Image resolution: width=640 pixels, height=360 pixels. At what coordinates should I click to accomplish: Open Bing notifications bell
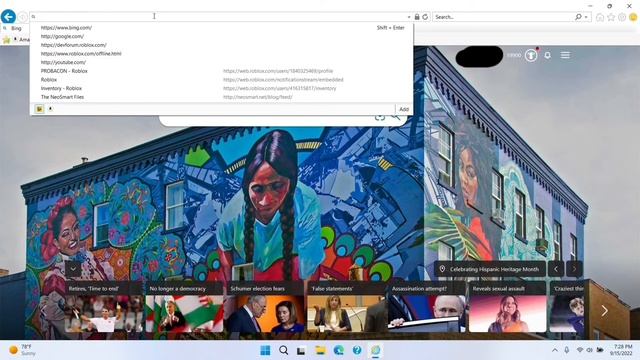pyautogui.click(x=548, y=55)
